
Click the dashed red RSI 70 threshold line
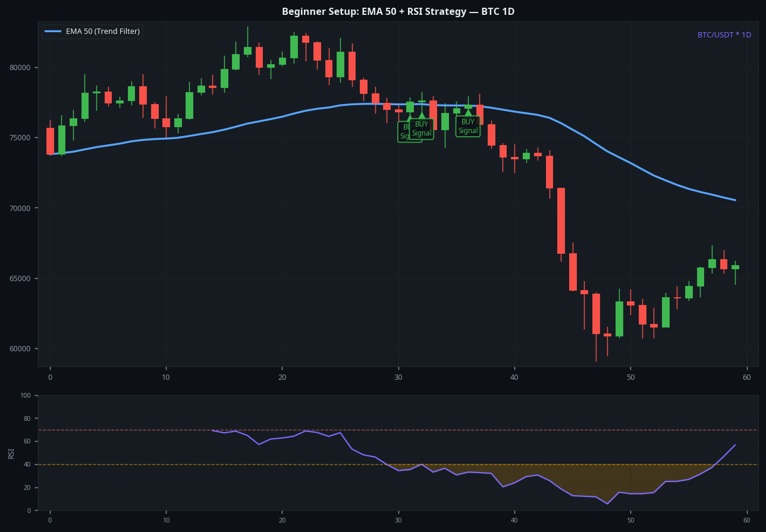click(398, 430)
